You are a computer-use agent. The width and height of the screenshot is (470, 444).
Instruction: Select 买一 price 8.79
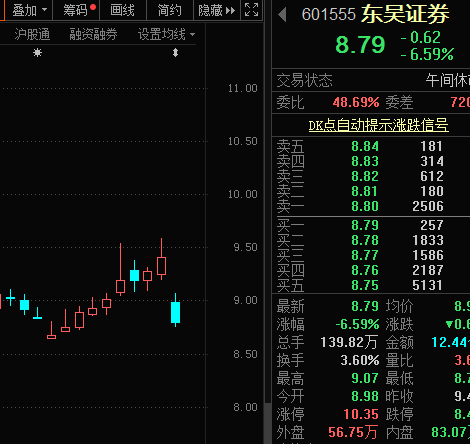click(365, 225)
